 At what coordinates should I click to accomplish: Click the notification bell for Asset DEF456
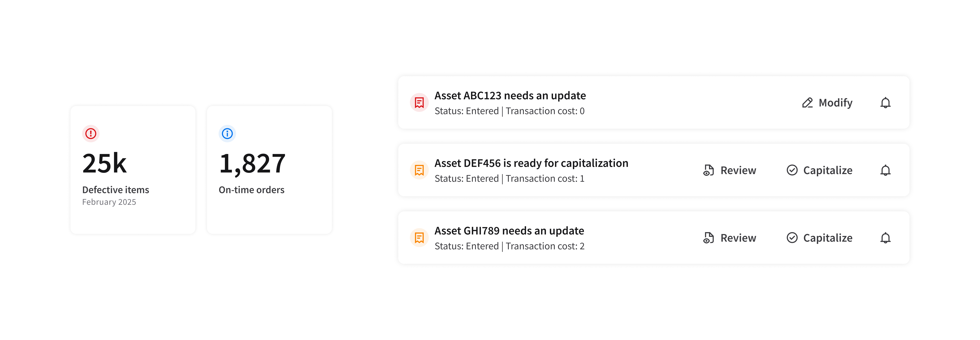pos(885,170)
